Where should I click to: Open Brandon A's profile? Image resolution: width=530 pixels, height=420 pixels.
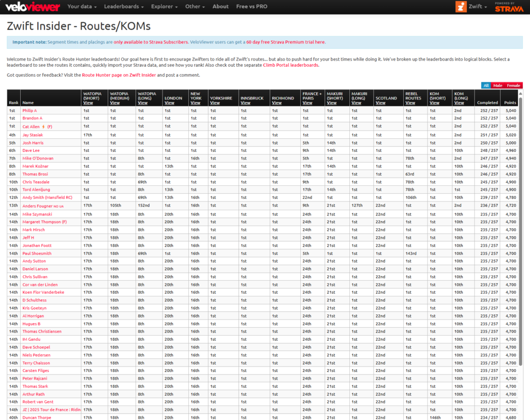[33, 119]
